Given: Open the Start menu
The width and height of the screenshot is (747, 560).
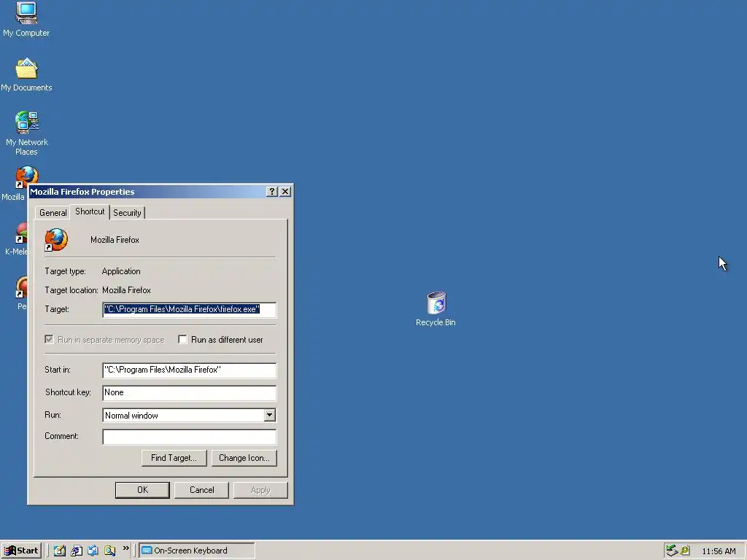Looking at the screenshot, I should 21,551.
